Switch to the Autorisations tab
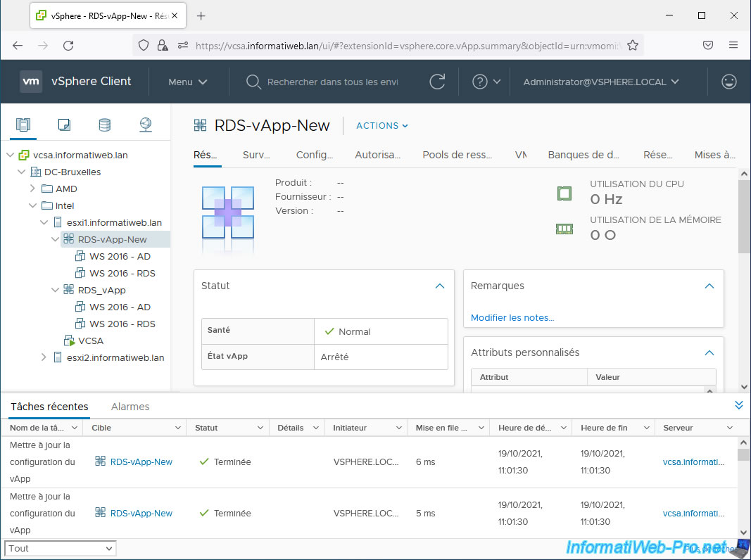The image size is (751, 560). [x=377, y=155]
